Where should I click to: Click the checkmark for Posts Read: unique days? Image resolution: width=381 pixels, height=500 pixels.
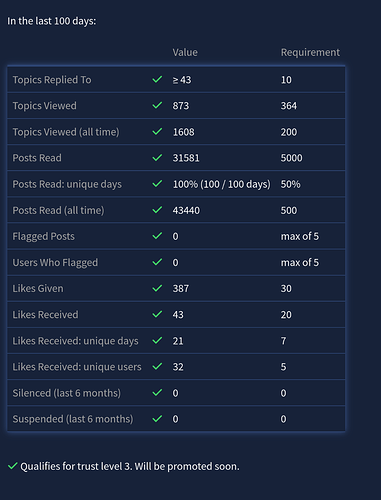click(x=157, y=184)
